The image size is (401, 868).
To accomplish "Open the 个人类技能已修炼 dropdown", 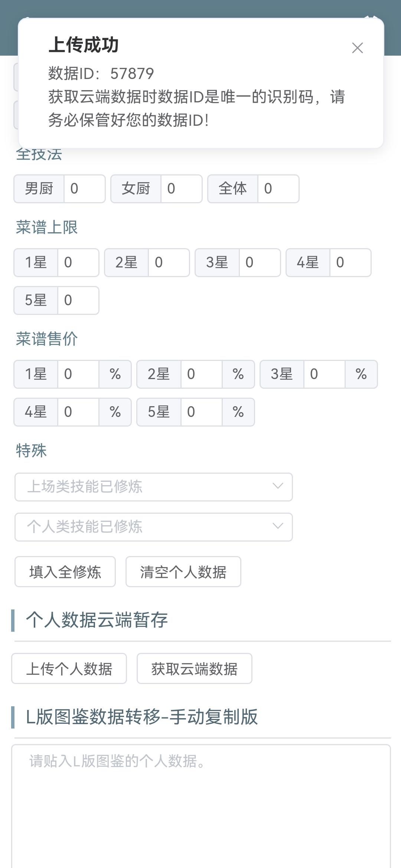I will [154, 527].
